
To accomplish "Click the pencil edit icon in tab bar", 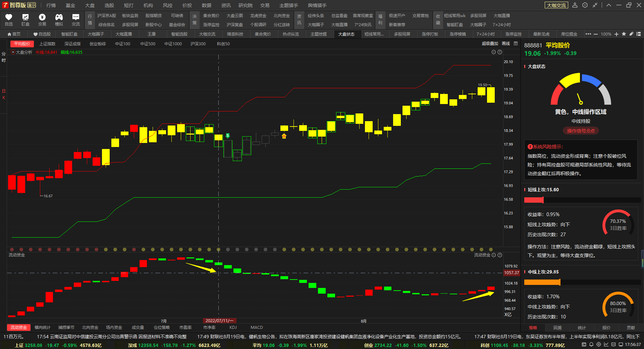I will click(631, 34).
